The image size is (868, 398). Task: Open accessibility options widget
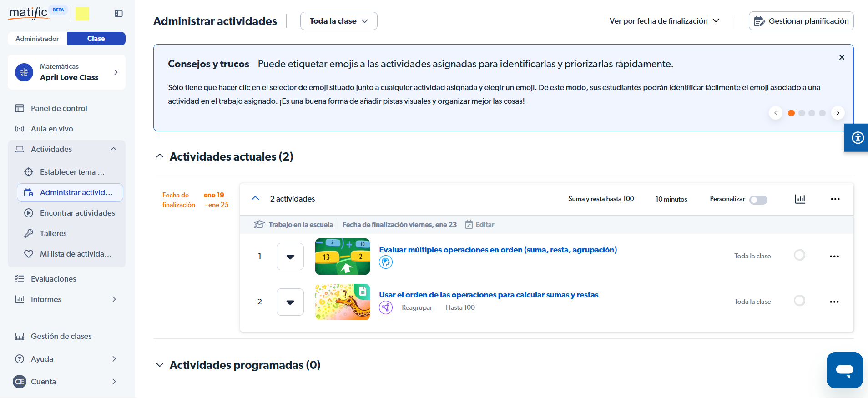[857, 137]
